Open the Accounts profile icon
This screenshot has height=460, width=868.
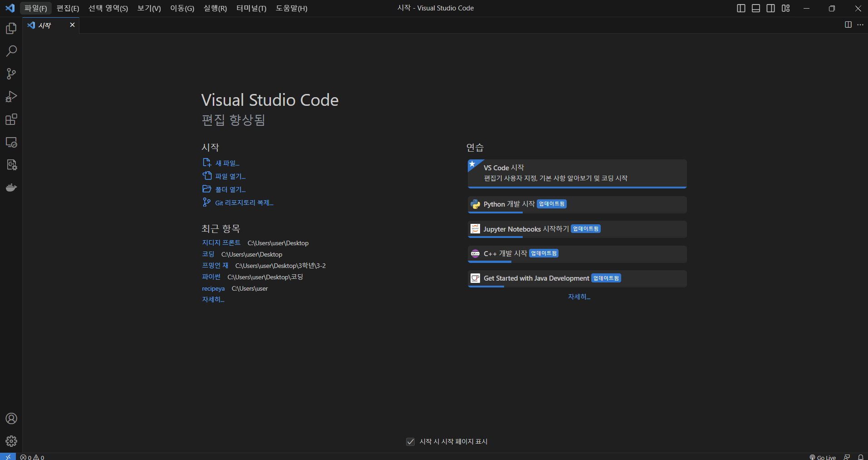tap(11, 418)
